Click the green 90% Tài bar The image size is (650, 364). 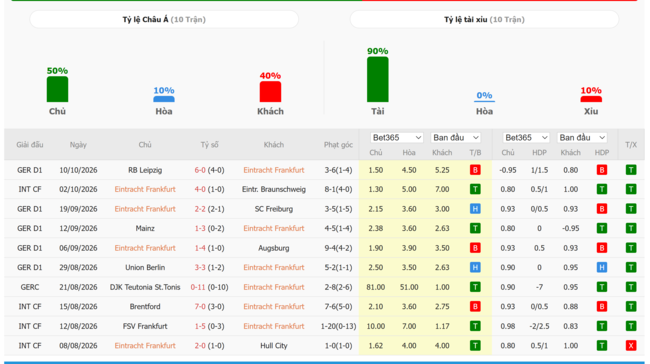point(378,79)
